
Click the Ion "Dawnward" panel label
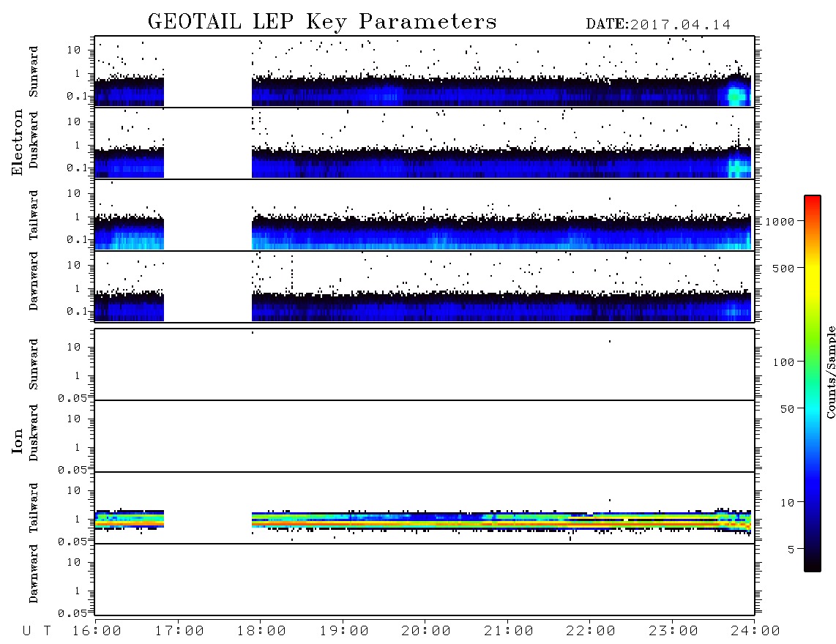coord(34,574)
